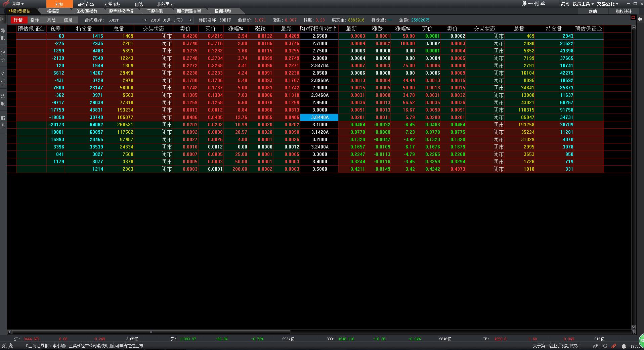644x350 pixels.
Task: Open 导航 in the left sidebar
Action: coord(3,34)
